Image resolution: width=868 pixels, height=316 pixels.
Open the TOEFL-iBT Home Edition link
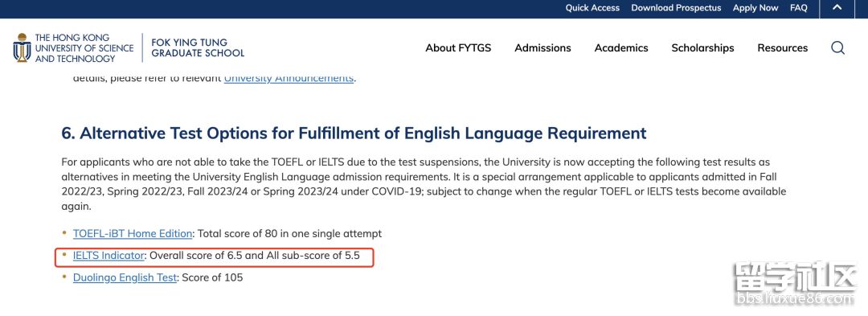click(133, 233)
